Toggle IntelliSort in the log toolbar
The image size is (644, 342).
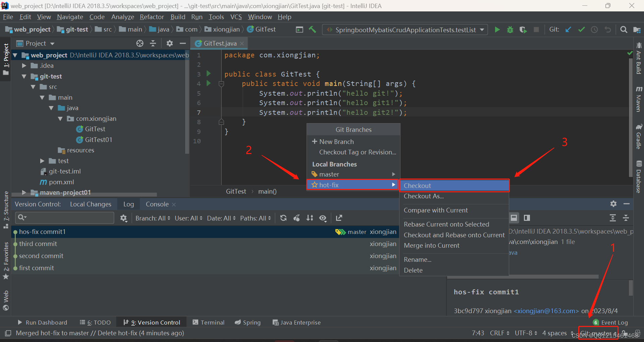click(x=310, y=218)
